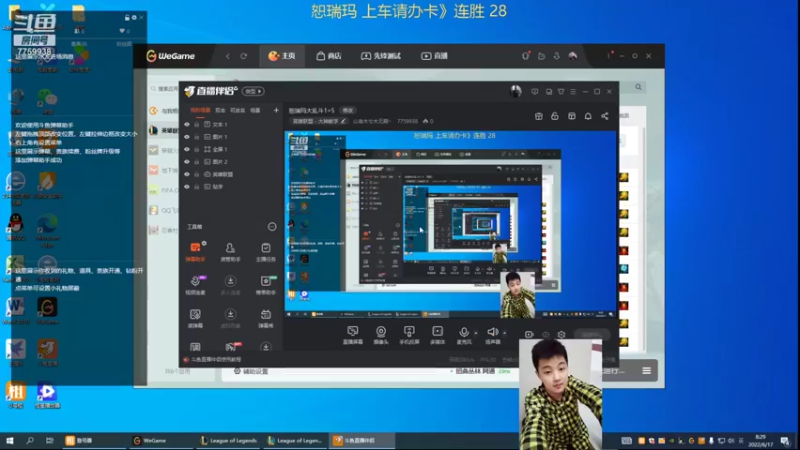Screen dimensions: 800x450
Task: Hide the 英雄联盟 game capture layer
Action: (187, 174)
